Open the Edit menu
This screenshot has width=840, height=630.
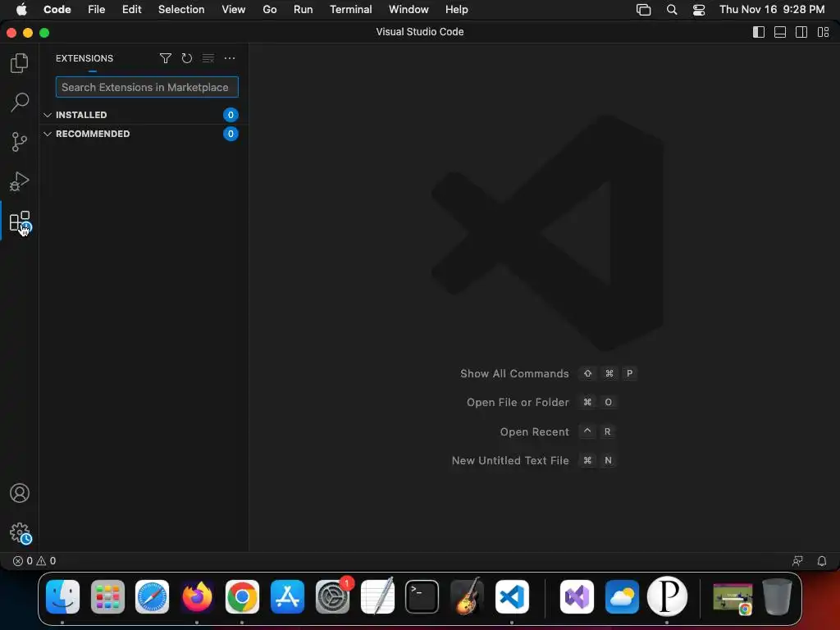coord(132,9)
